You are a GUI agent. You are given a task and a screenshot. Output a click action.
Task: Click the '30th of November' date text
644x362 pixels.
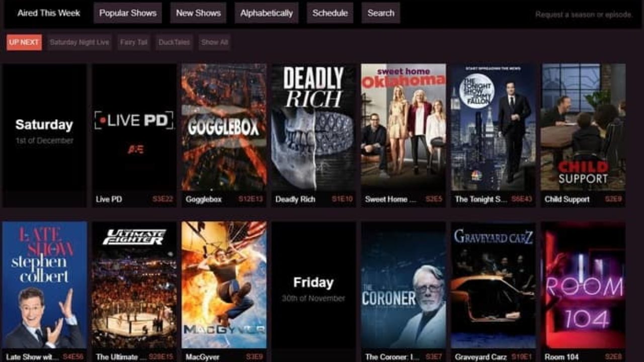pos(313,298)
